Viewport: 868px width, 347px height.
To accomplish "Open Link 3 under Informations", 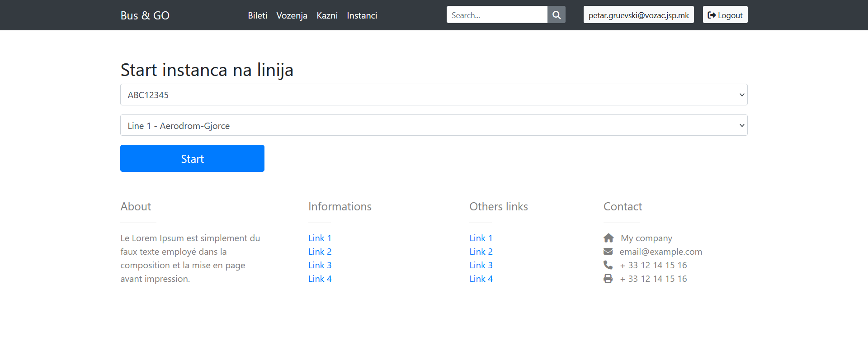I will [x=320, y=265].
